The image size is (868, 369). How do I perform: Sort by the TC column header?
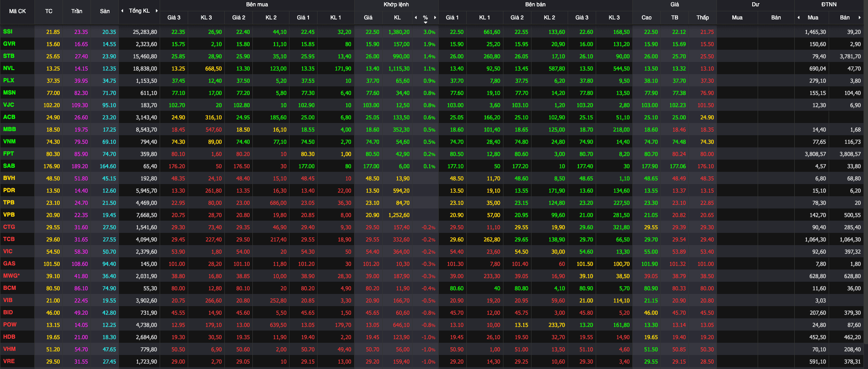point(49,11)
